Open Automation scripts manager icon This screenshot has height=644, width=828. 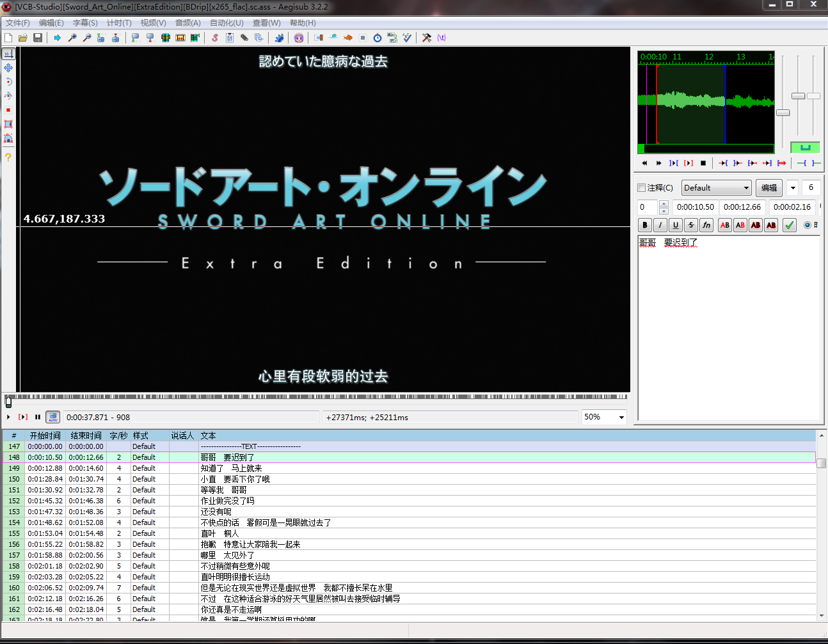point(279,38)
